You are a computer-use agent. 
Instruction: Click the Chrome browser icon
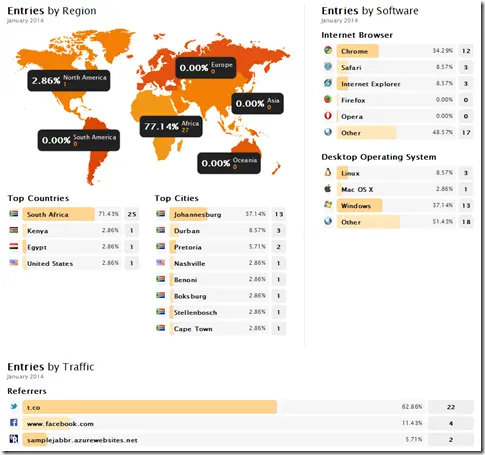[x=328, y=50]
